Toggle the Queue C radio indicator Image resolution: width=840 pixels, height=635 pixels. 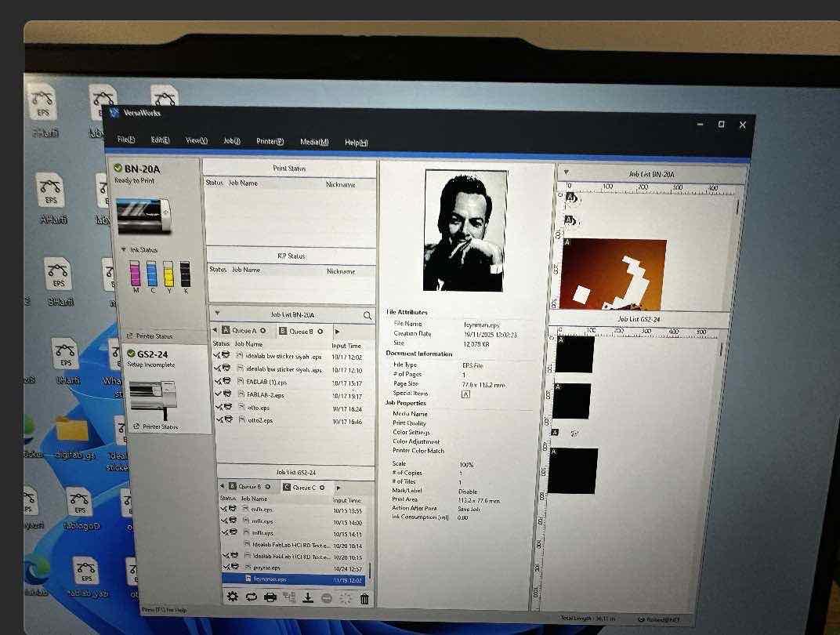pos(322,488)
